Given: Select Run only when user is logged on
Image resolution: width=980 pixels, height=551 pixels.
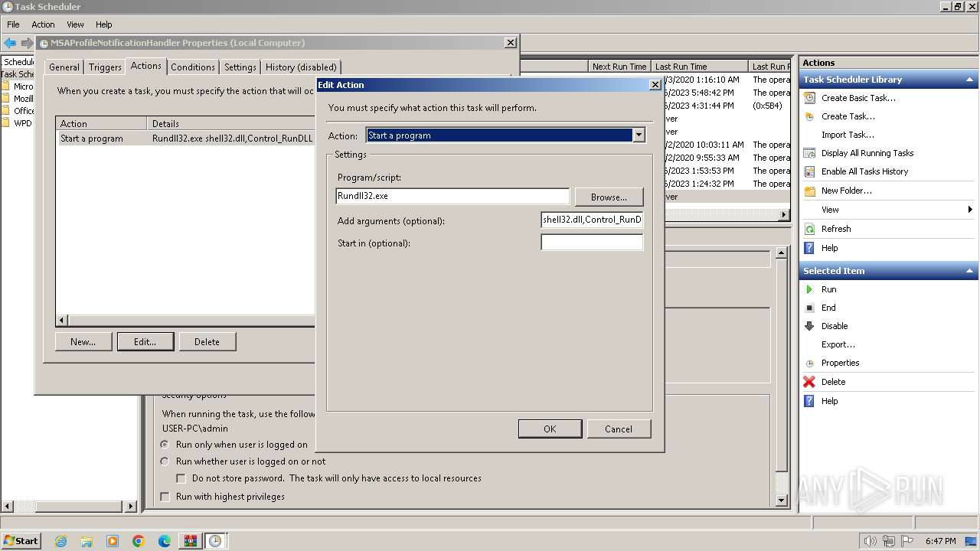Looking at the screenshot, I should 165,445.
